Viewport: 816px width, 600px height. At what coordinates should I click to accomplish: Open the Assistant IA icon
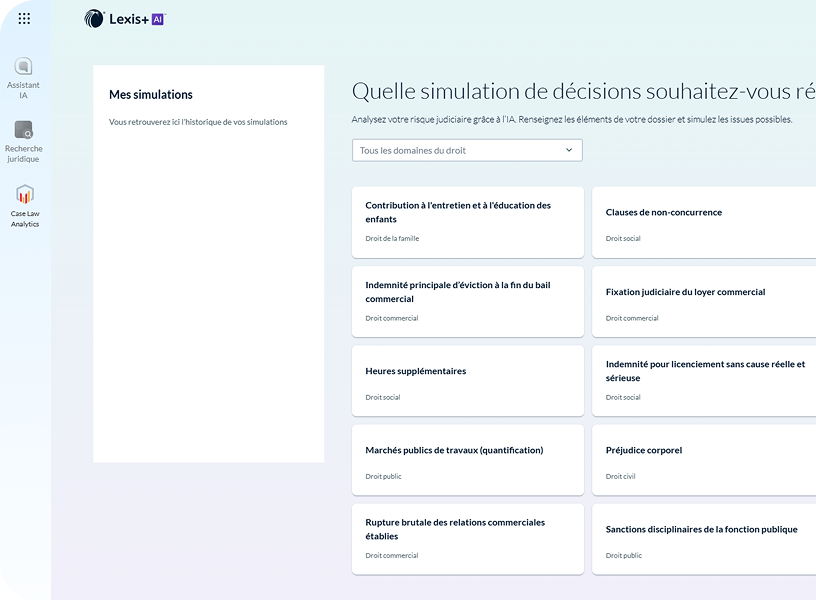click(24, 67)
